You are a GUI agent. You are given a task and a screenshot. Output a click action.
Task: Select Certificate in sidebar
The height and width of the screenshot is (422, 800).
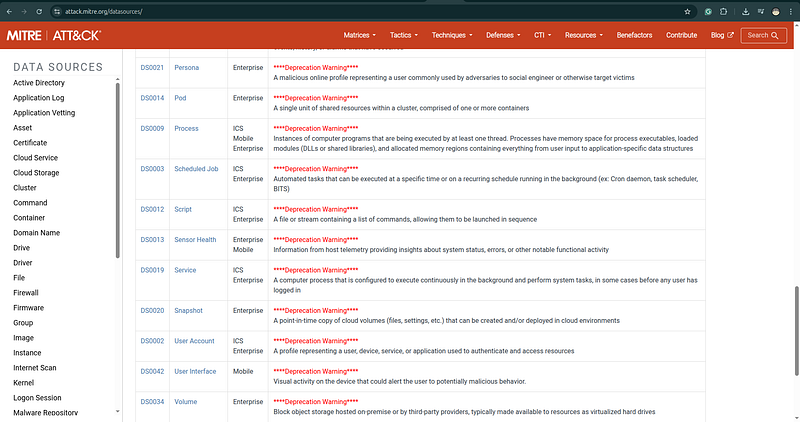point(30,143)
